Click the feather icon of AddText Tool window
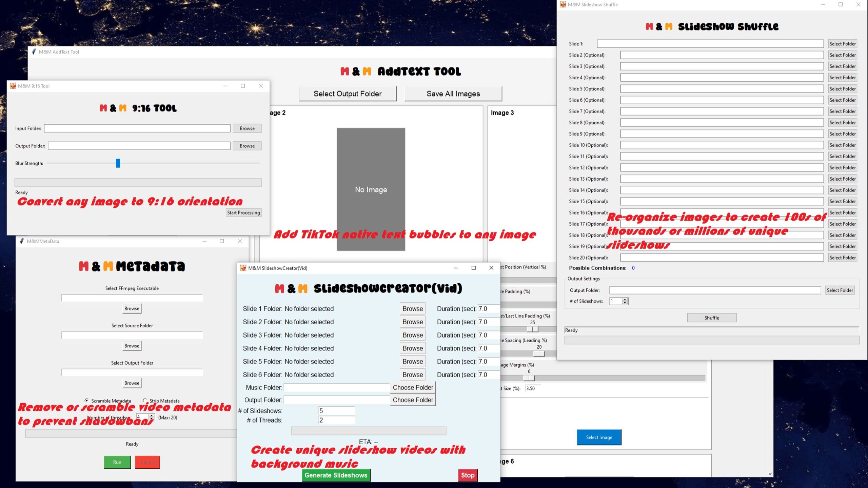868x488 pixels. pyautogui.click(x=34, y=52)
